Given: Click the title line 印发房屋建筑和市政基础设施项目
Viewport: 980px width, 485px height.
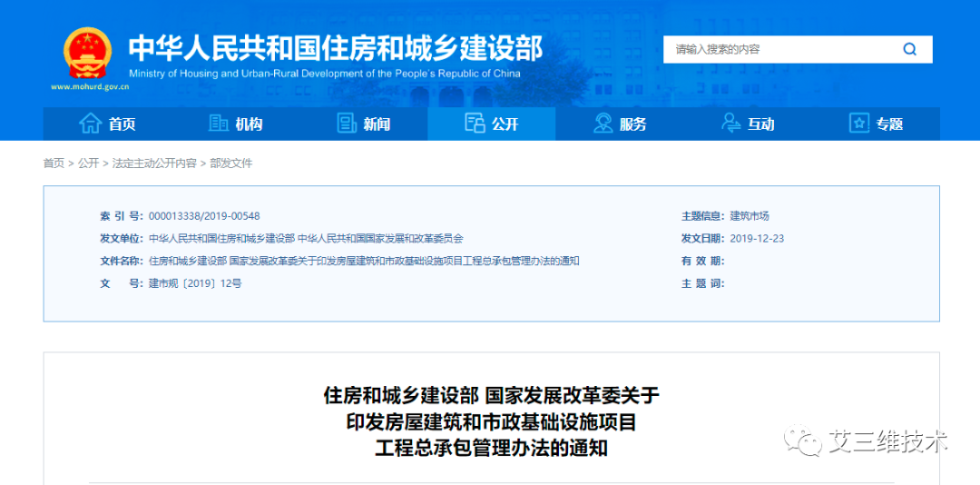Looking at the screenshot, I should click(x=491, y=421).
